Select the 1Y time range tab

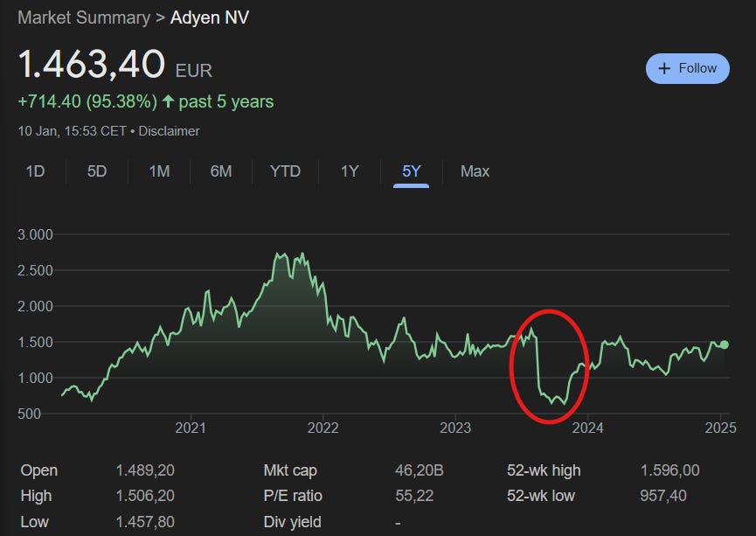click(x=350, y=171)
